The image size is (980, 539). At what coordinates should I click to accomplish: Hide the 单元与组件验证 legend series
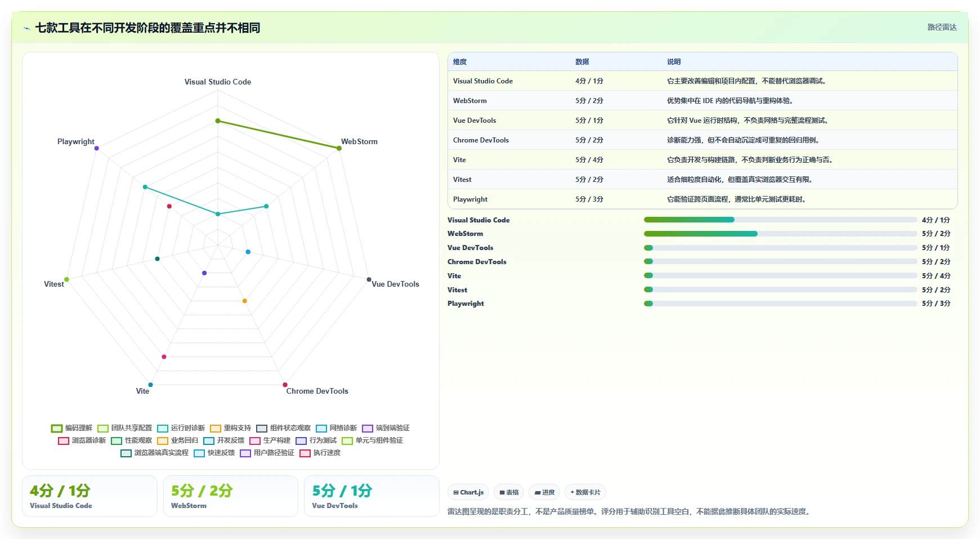tap(372, 440)
